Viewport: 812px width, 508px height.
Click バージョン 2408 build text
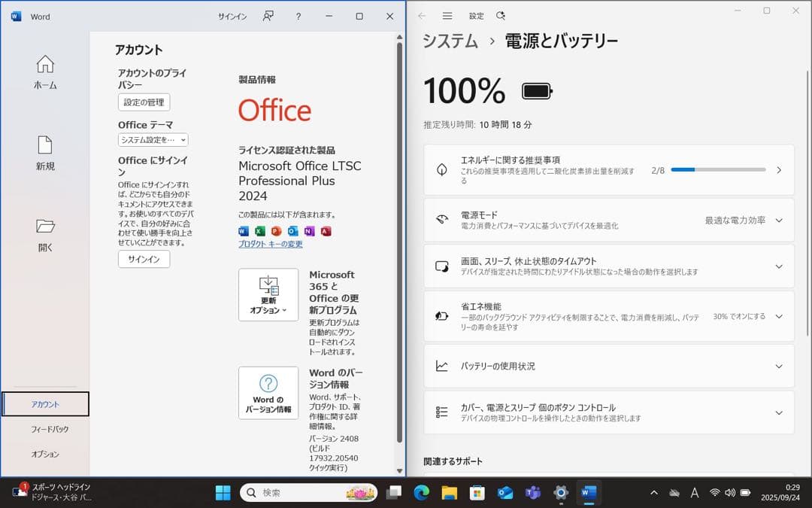coord(334,453)
